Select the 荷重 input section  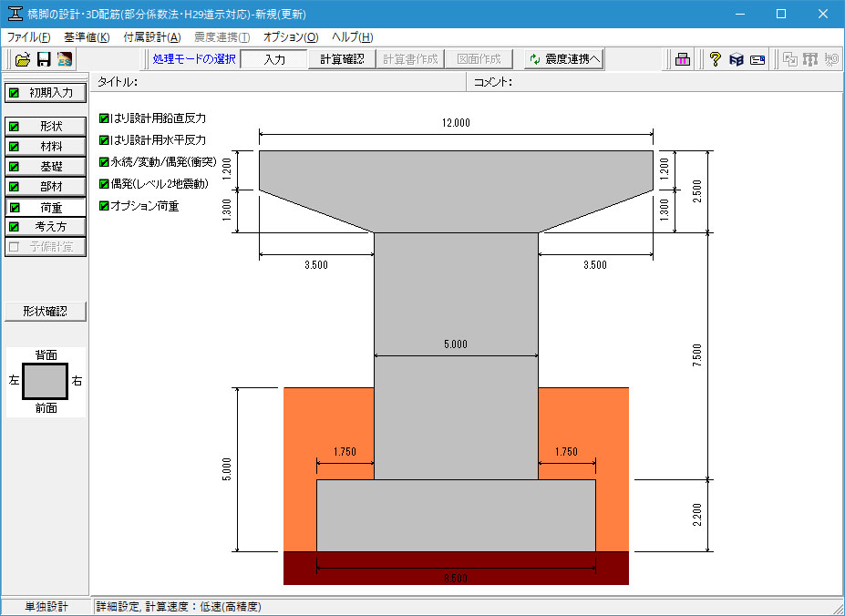pyautogui.click(x=46, y=207)
